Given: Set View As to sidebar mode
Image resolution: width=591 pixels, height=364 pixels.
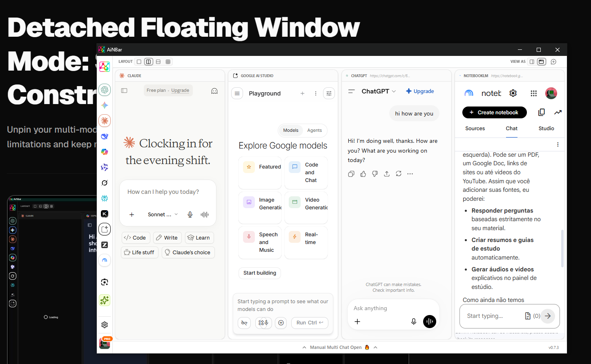Looking at the screenshot, I should click(532, 62).
